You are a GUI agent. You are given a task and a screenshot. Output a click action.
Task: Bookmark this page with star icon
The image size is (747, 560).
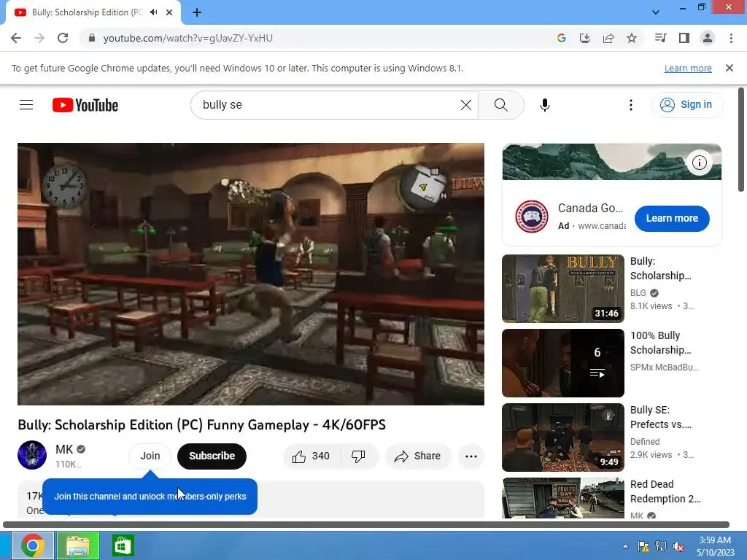pos(632,38)
